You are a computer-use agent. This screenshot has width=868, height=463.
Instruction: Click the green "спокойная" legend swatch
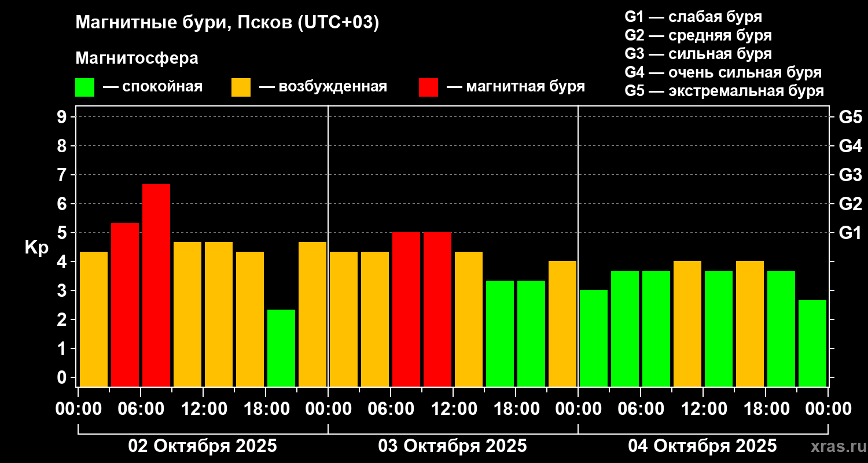click(x=84, y=87)
